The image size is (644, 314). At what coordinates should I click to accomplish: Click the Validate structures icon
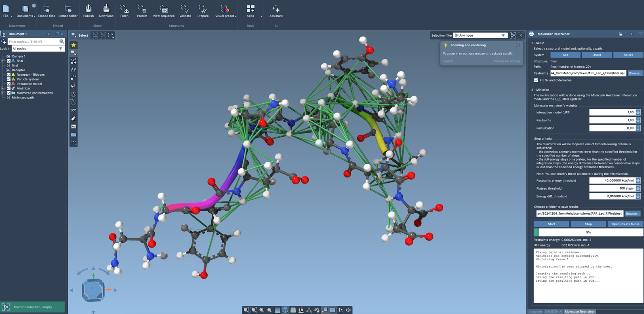[x=185, y=9]
